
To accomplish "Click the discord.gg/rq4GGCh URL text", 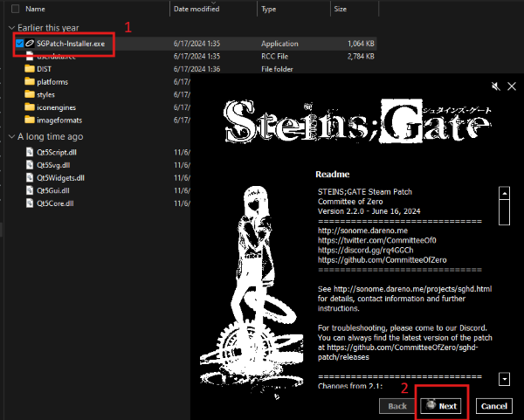I will 366,250.
